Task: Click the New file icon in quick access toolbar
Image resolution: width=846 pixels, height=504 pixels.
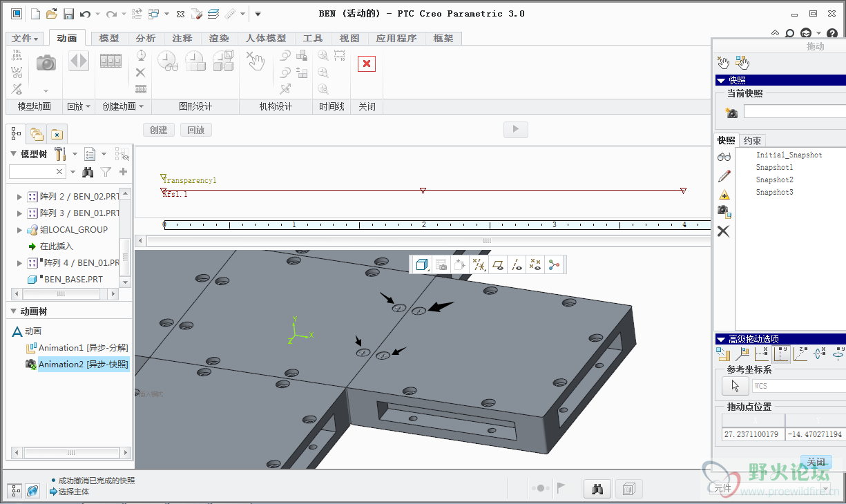Action: [35, 13]
